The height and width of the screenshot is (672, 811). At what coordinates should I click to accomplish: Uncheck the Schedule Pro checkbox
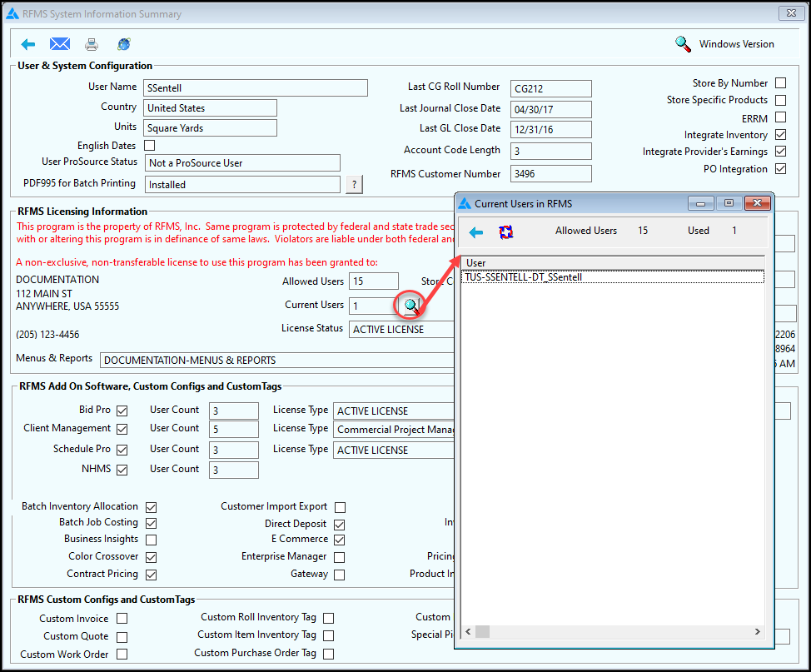(x=122, y=450)
